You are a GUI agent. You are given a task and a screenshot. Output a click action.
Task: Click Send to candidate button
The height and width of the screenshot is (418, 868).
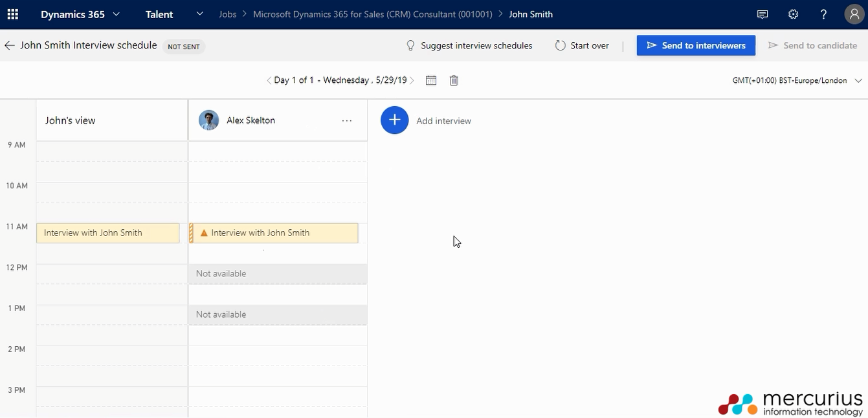pyautogui.click(x=812, y=46)
